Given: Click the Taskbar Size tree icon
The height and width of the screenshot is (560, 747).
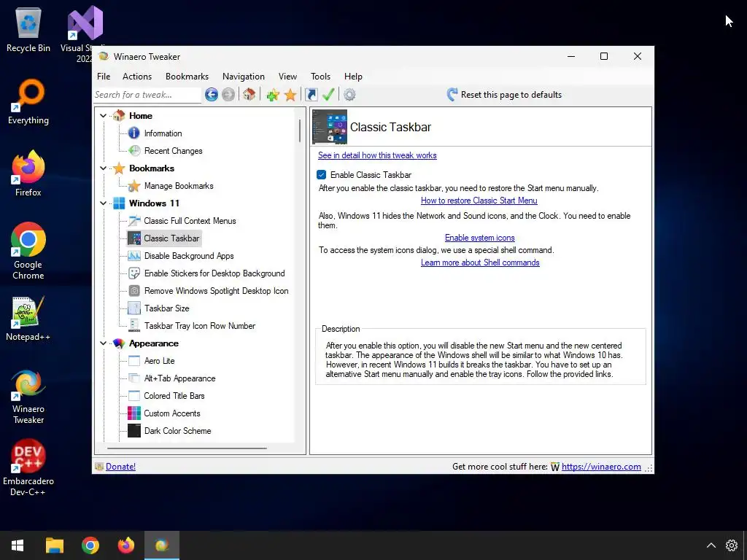Looking at the screenshot, I should pyautogui.click(x=134, y=308).
